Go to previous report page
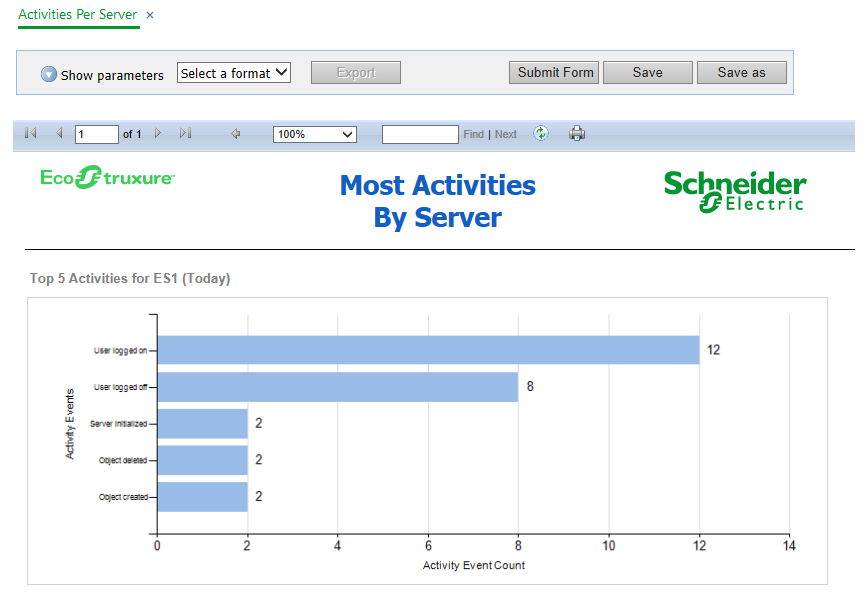 point(59,133)
